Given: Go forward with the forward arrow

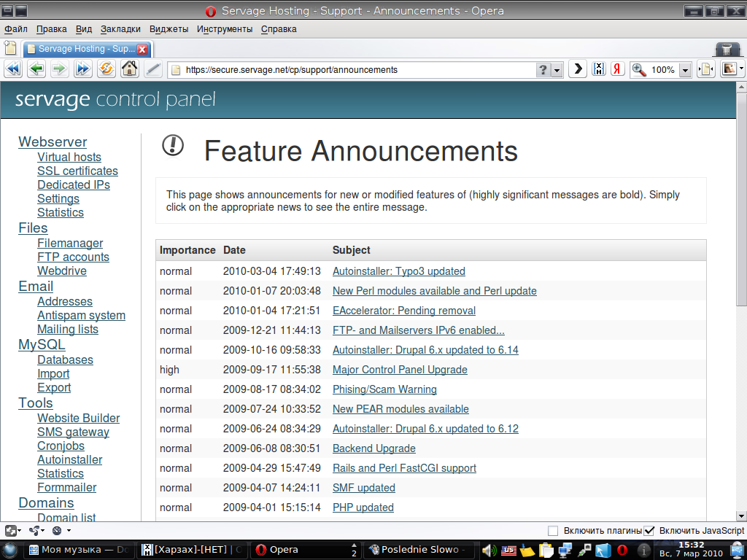Looking at the screenshot, I should point(59,69).
